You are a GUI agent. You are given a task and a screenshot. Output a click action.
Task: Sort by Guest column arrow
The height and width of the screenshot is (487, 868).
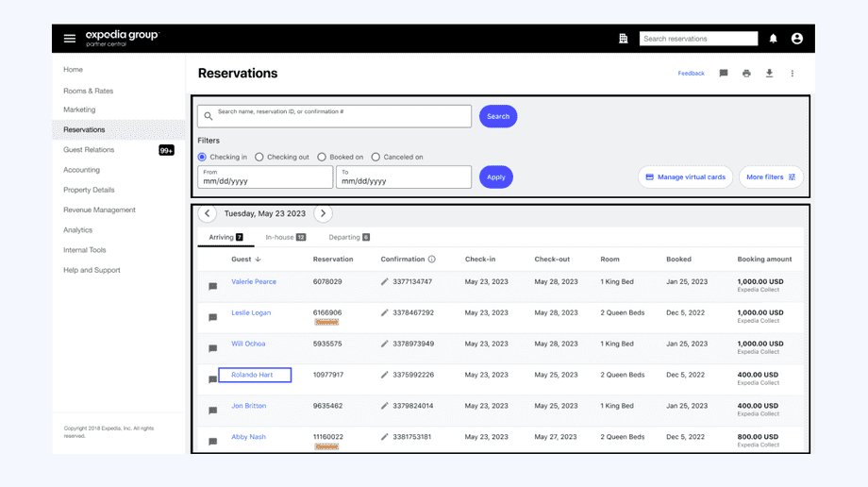[x=258, y=259]
